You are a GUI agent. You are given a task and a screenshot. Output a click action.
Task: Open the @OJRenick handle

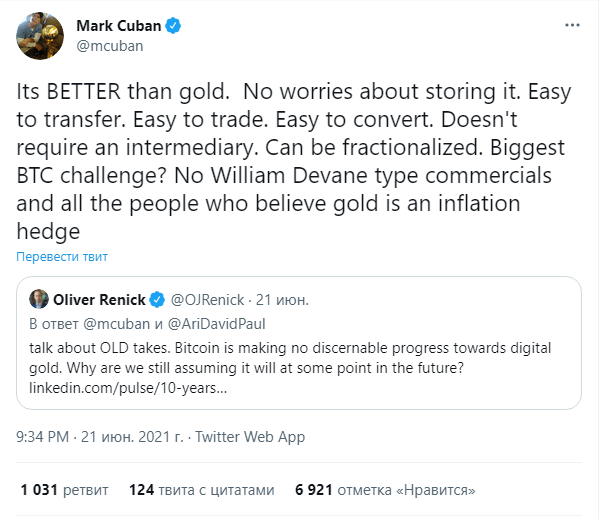pyautogui.click(x=207, y=300)
